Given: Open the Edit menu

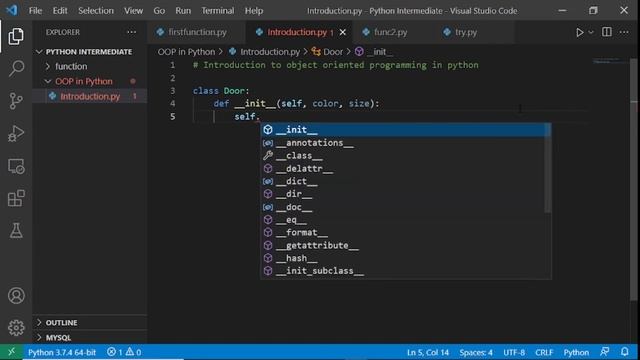Looking at the screenshot, I should click(x=60, y=11).
